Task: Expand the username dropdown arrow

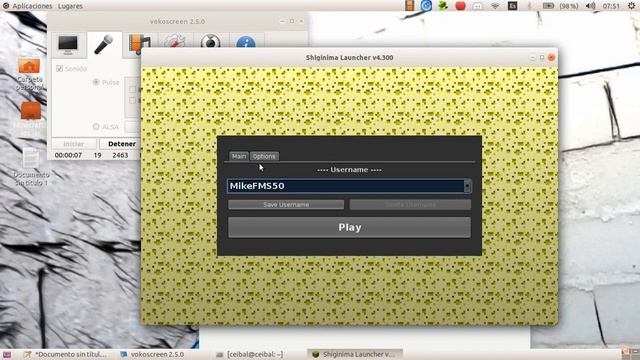Action: [x=467, y=186]
